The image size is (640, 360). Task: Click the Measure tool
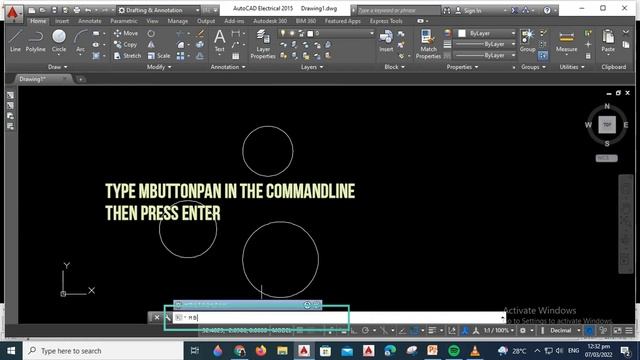tap(567, 41)
